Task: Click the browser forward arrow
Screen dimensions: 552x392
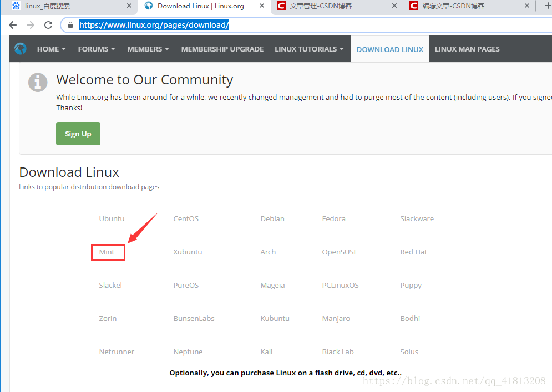Action: 31,25
